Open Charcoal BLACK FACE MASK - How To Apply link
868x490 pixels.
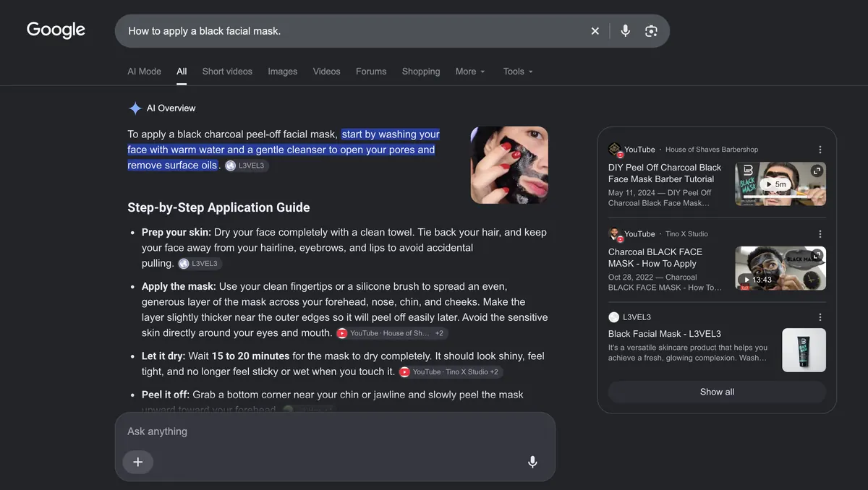655,258
